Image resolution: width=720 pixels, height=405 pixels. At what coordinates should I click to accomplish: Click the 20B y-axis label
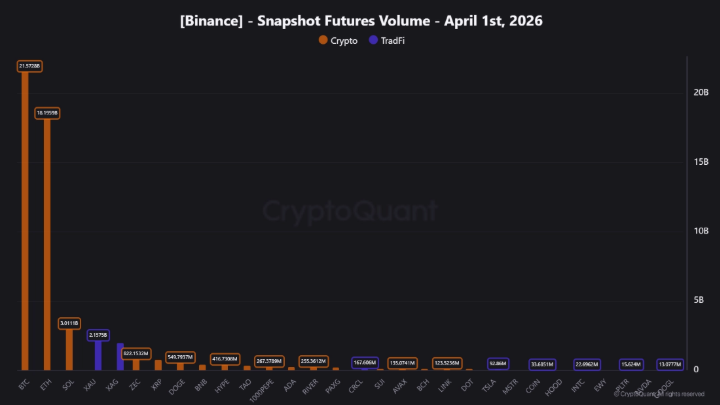point(701,92)
